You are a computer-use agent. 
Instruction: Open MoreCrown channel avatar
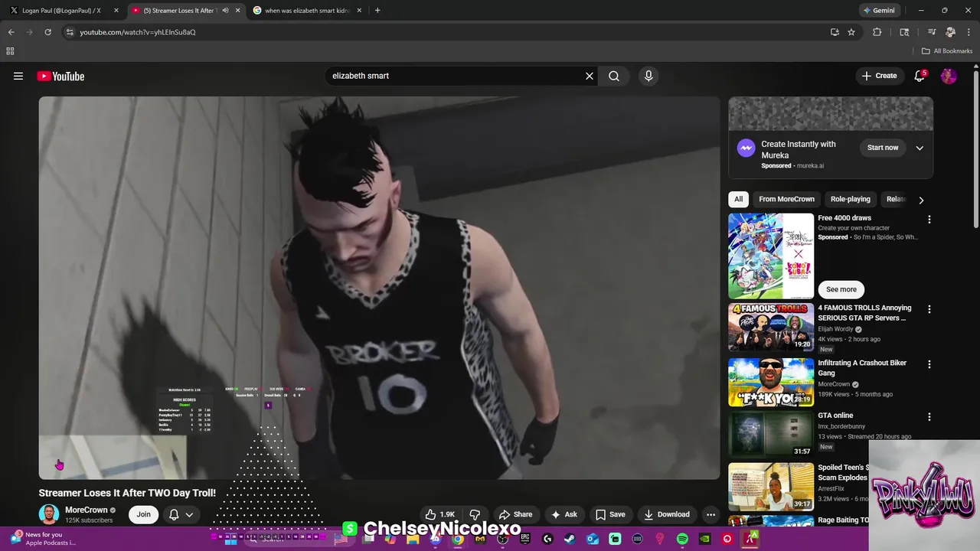[49, 514]
